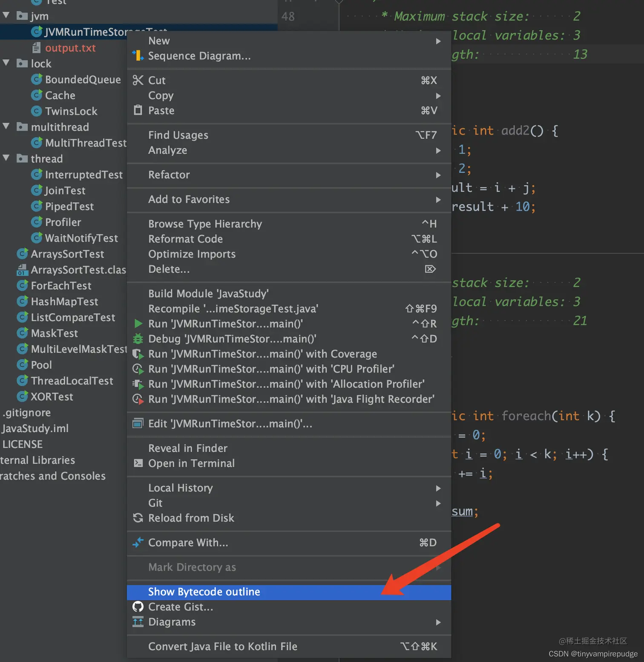The height and width of the screenshot is (662, 644).
Task: Select Convert Java File to Kotlin File
Action: 289,646
